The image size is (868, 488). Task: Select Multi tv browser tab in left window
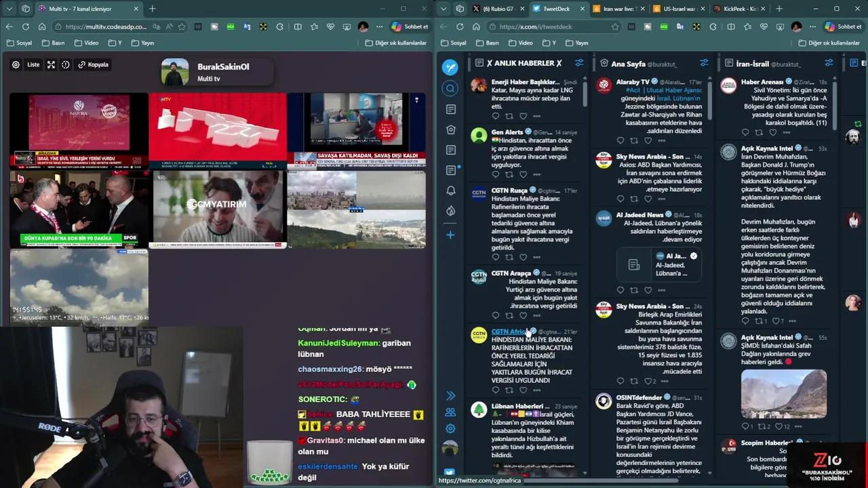coord(88,9)
